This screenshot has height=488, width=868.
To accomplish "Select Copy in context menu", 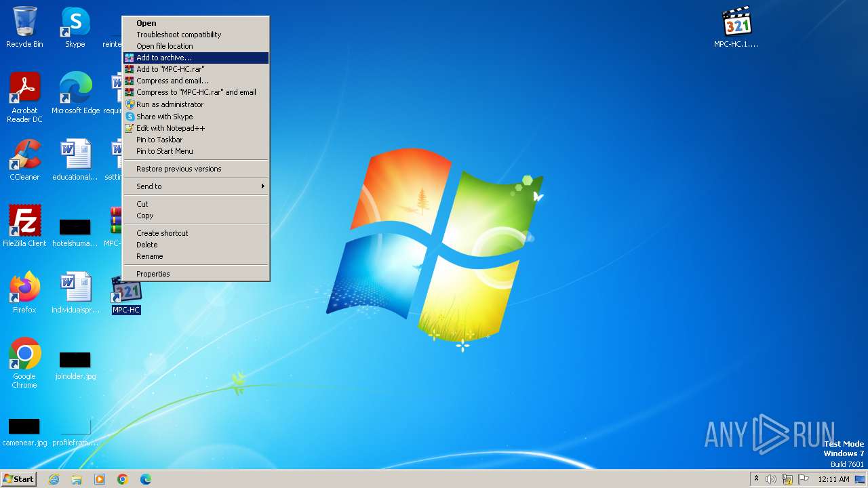I will [196, 216].
